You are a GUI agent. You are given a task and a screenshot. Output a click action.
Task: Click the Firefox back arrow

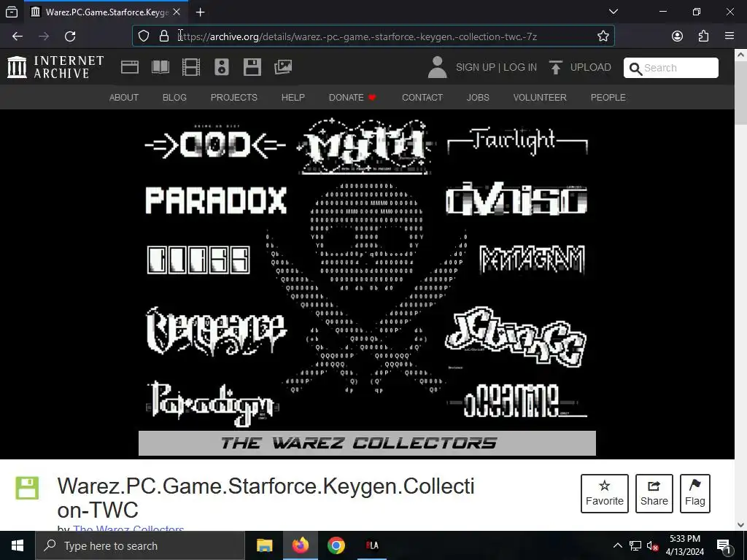18,36
